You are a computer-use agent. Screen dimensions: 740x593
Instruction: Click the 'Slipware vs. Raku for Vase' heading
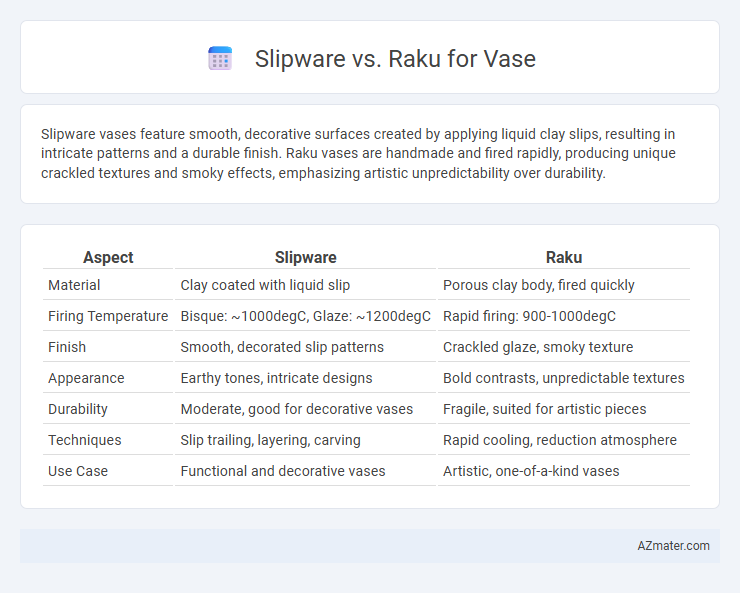(395, 59)
